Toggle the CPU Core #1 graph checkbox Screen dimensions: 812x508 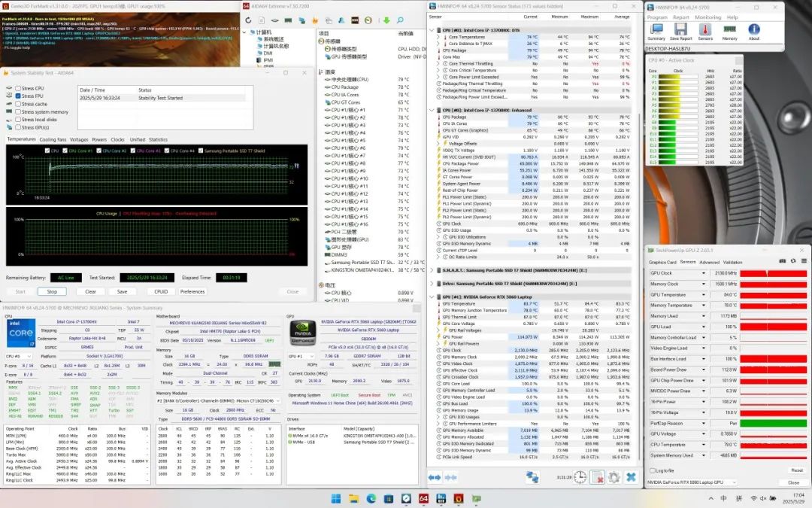65,151
